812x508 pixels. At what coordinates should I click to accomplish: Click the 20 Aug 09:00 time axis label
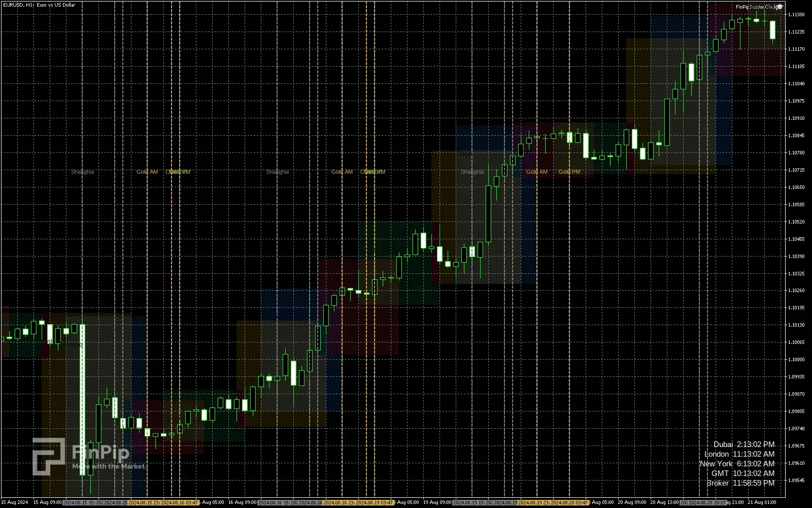tap(632, 502)
